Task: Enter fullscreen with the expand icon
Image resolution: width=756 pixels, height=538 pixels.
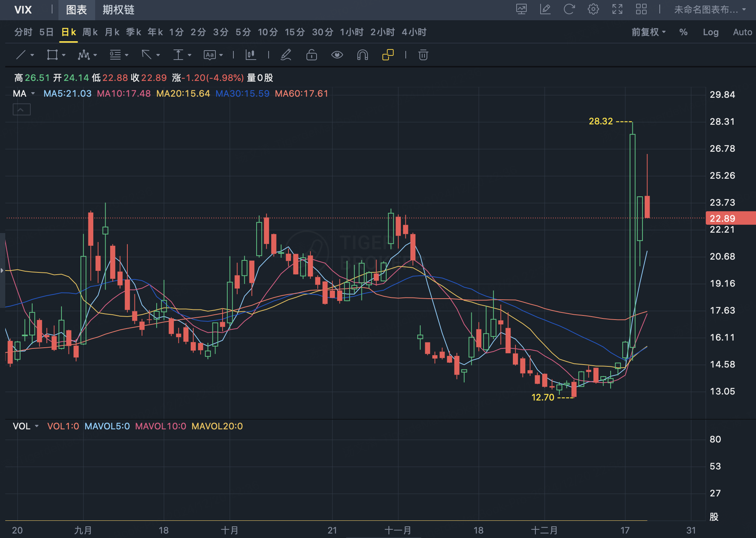Action: click(x=617, y=9)
